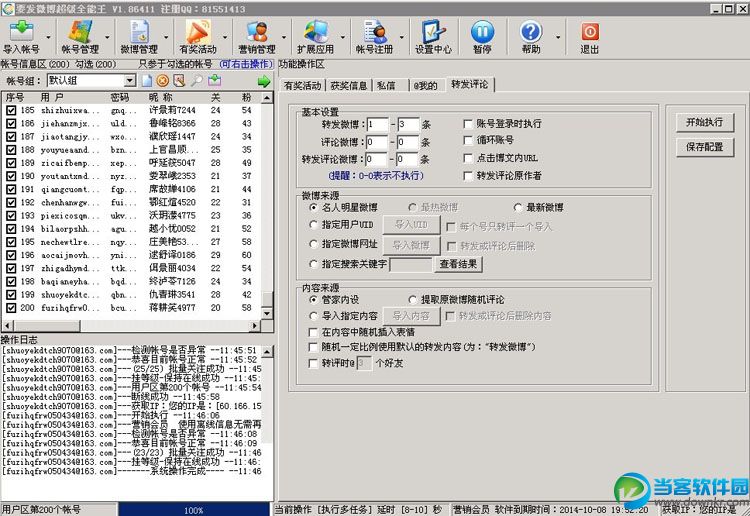Open the 营销管理 marketing management icon

tap(257, 37)
